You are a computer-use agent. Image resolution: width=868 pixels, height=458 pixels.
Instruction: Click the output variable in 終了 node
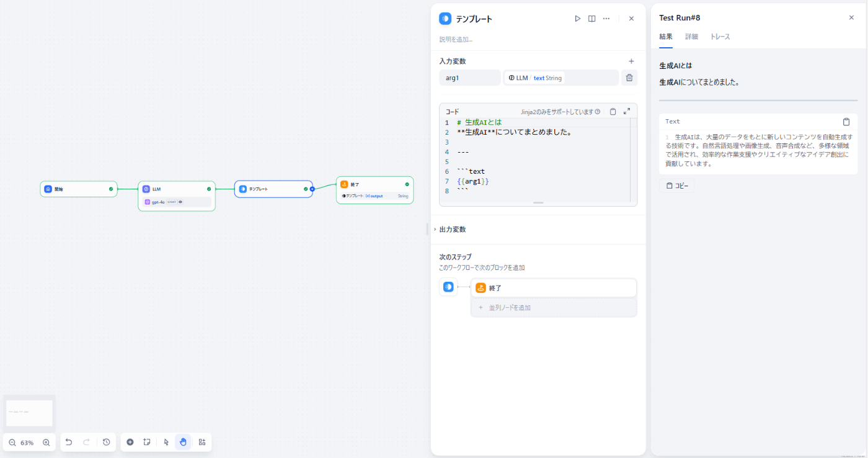click(x=374, y=195)
